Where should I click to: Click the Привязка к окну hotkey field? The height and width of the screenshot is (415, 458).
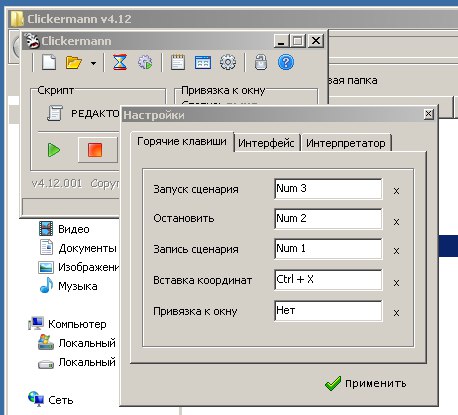pos(328,311)
